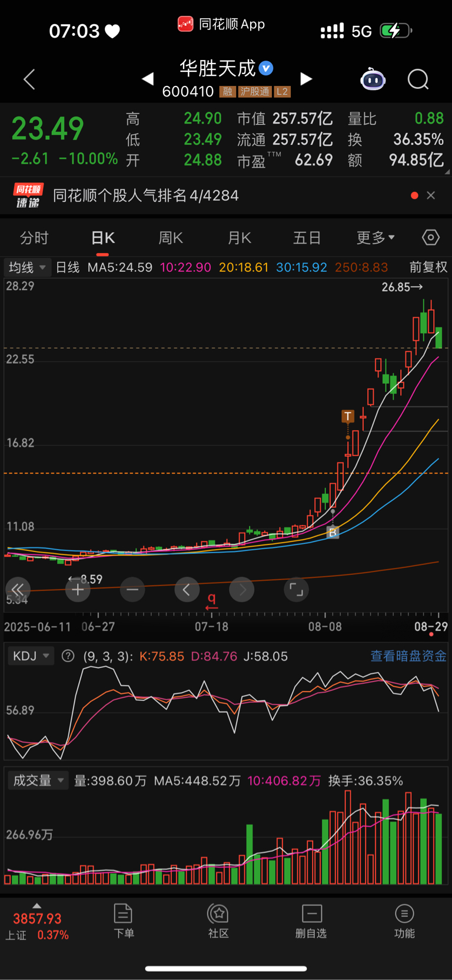Switch to 分时 tab
452x980 pixels.
34,238
